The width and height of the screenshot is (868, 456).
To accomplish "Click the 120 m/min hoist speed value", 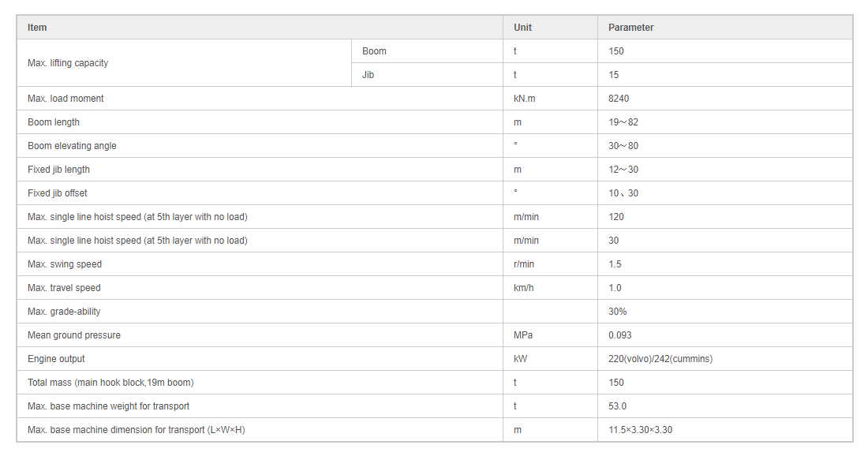I will tap(616, 217).
